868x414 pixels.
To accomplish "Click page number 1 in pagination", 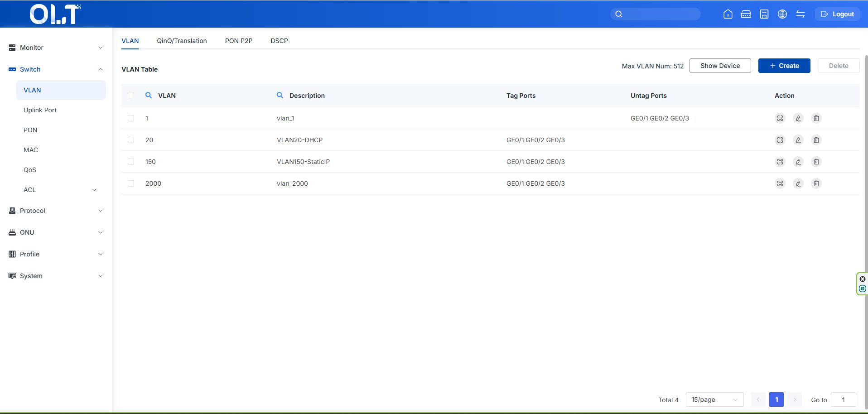I will tap(776, 400).
